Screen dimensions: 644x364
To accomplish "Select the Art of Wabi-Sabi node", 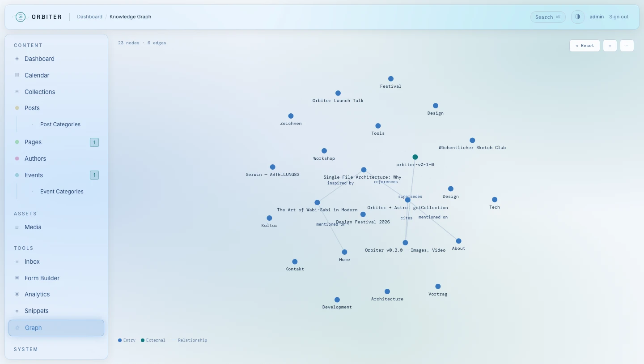I will 317,202.
